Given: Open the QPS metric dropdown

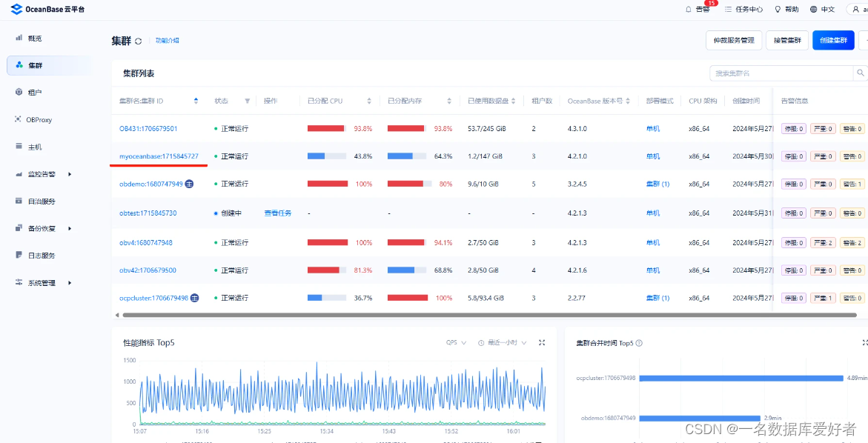Looking at the screenshot, I should [x=456, y=343].
